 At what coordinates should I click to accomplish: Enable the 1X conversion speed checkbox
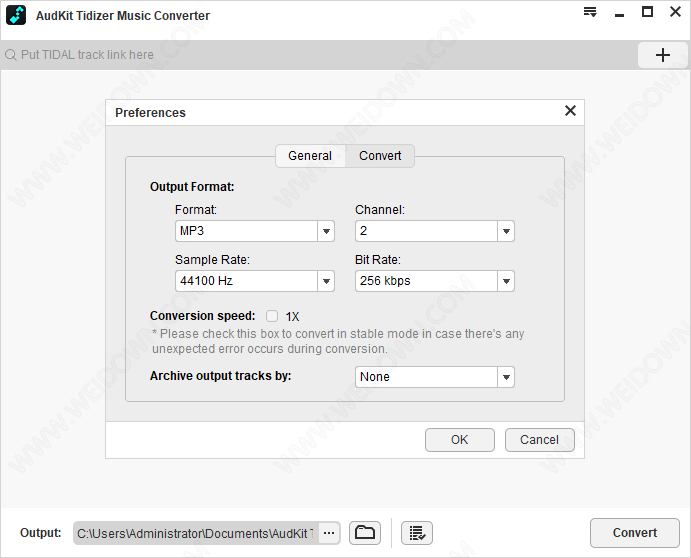tap(272, 316)
